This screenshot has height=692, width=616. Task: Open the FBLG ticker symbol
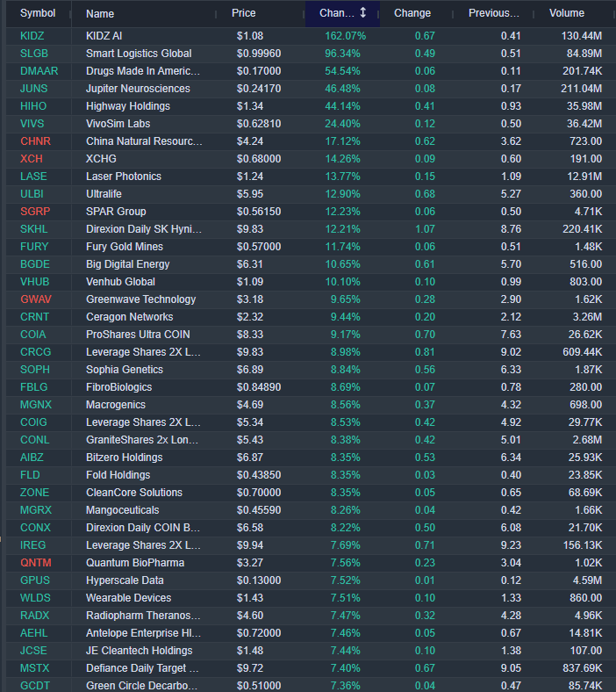coord(34,387)
